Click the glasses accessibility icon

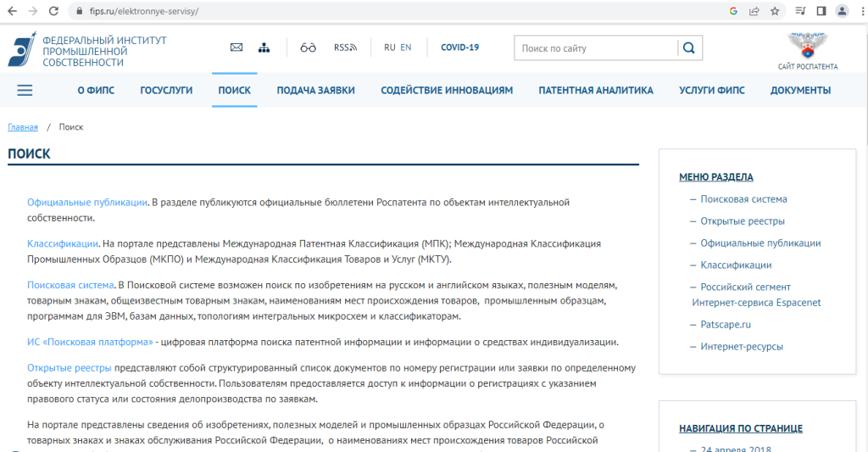(x=308, y=47)
